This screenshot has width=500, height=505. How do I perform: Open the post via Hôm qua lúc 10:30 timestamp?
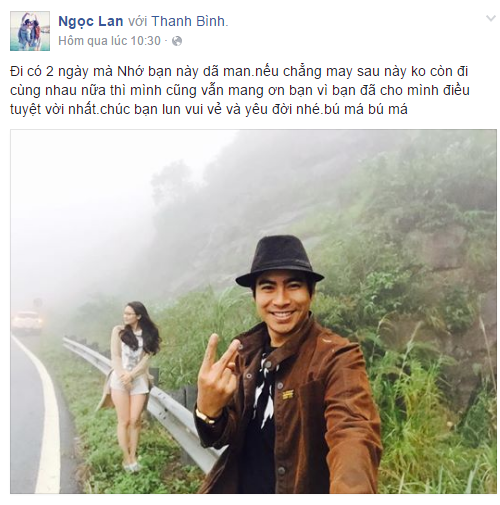(x=109, y=41)
